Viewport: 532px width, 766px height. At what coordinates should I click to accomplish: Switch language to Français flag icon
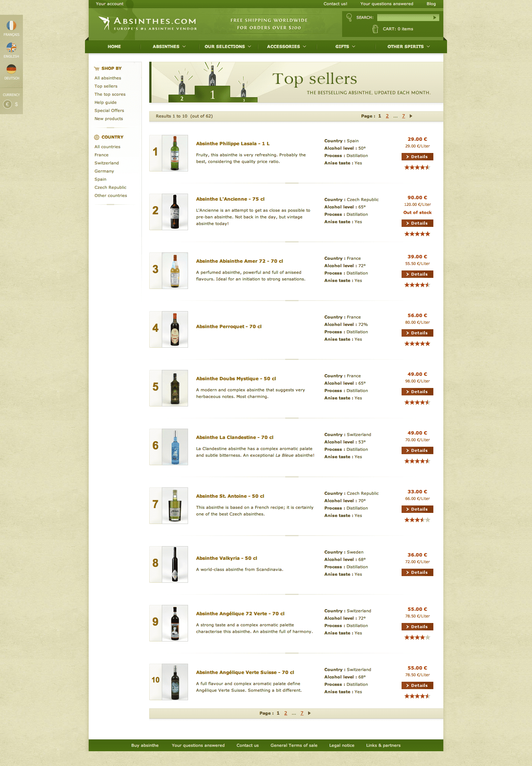(x=11, y=25)
